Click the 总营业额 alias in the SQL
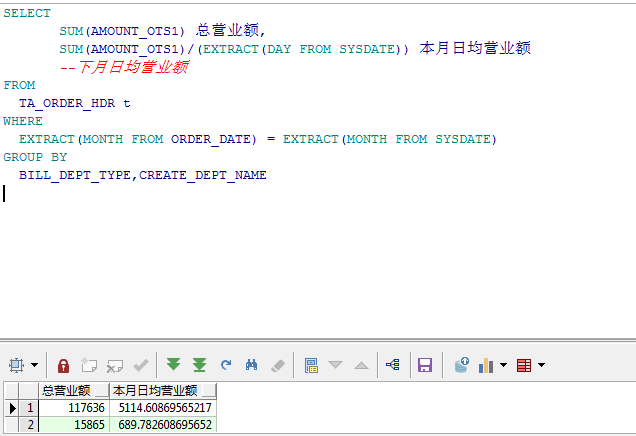This screenshot has height=436, width=636. 227,30
